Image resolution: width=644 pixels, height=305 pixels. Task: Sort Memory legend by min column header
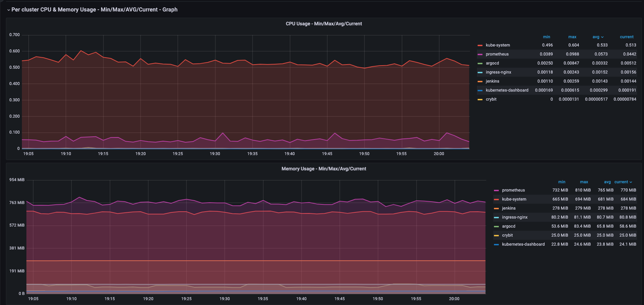pyautogui.click(x=562, y=182)
